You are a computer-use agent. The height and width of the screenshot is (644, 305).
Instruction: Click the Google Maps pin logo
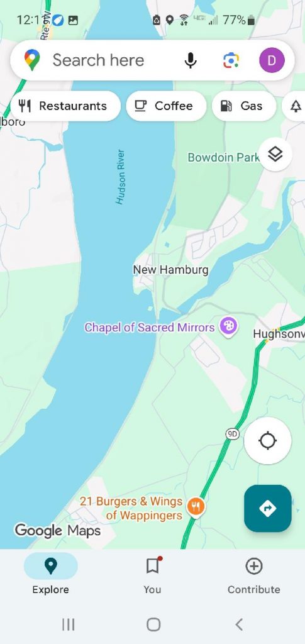tap(32, 60)
